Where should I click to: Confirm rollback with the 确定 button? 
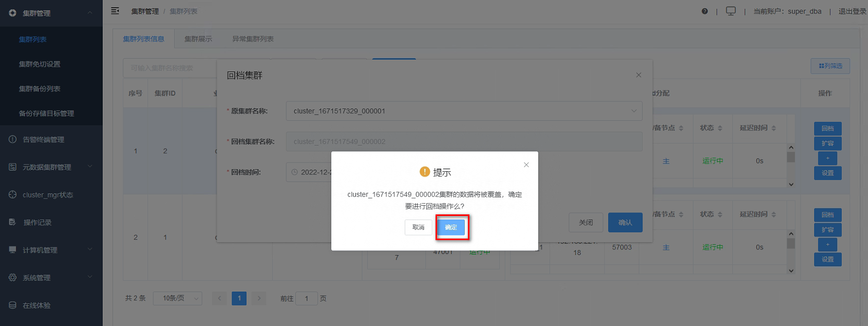[451, 227]
